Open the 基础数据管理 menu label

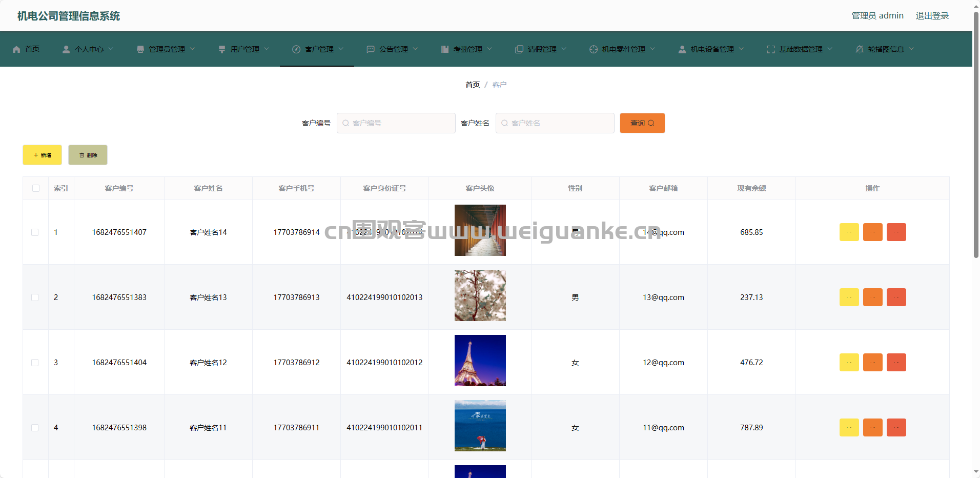801,49
